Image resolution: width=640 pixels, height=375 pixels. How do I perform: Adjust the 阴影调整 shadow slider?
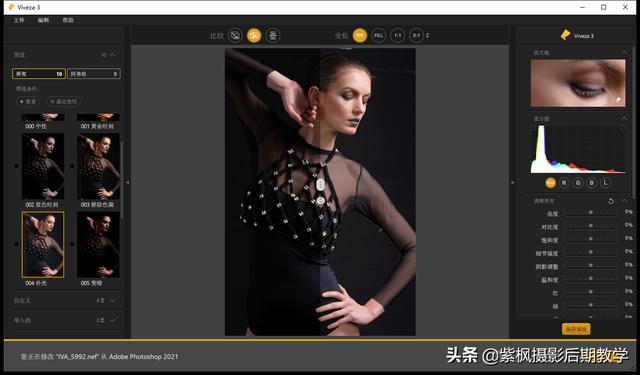(x=591, y=265)
